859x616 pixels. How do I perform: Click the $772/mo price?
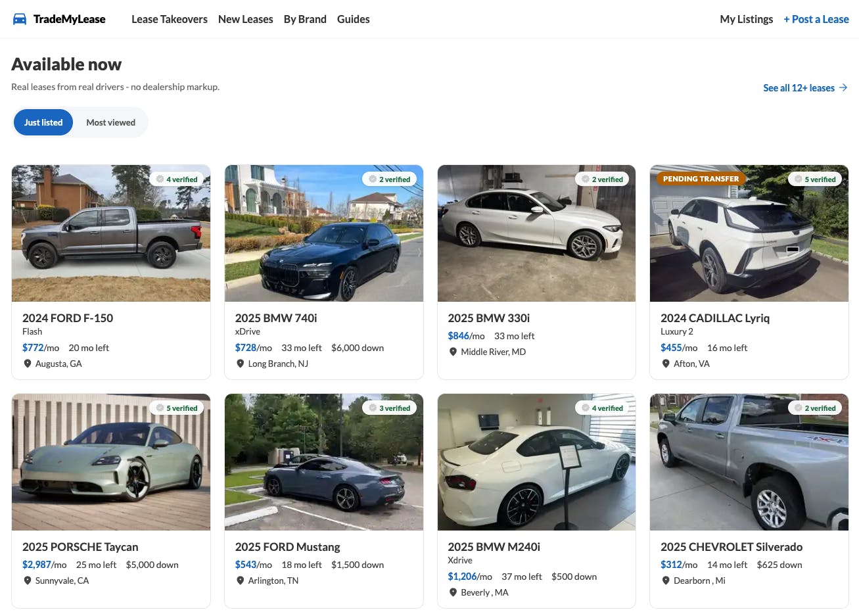(x=41, y=348)
